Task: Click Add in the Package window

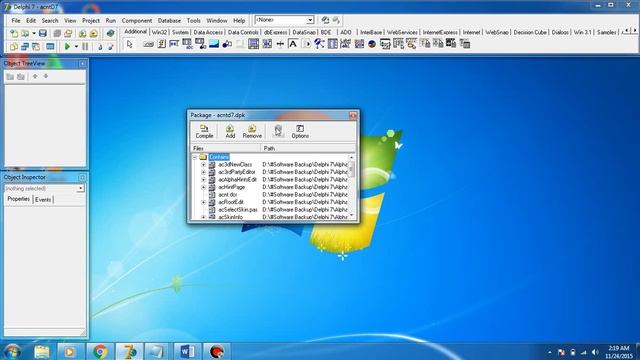Action: click(x=230, y=131)
